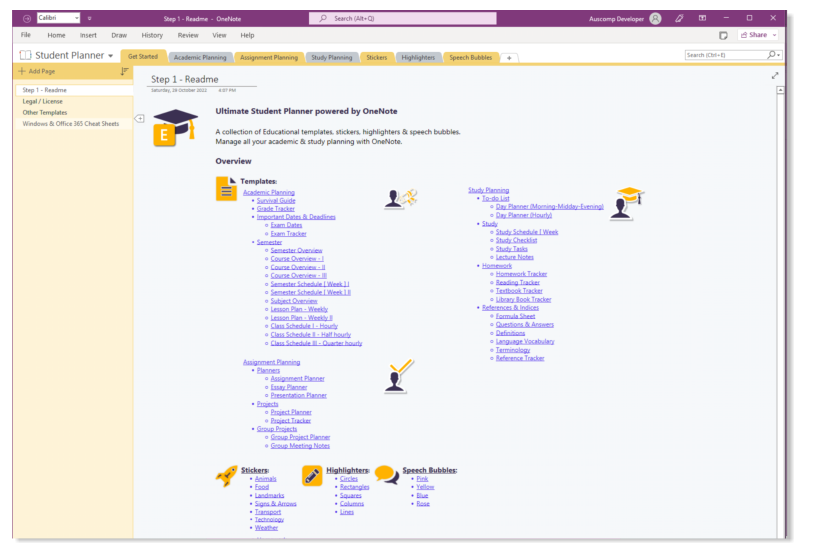The width and height of the screenshot is (820, 560).
Task: Click the back arrow in title bar
Action: click(27, 18)
